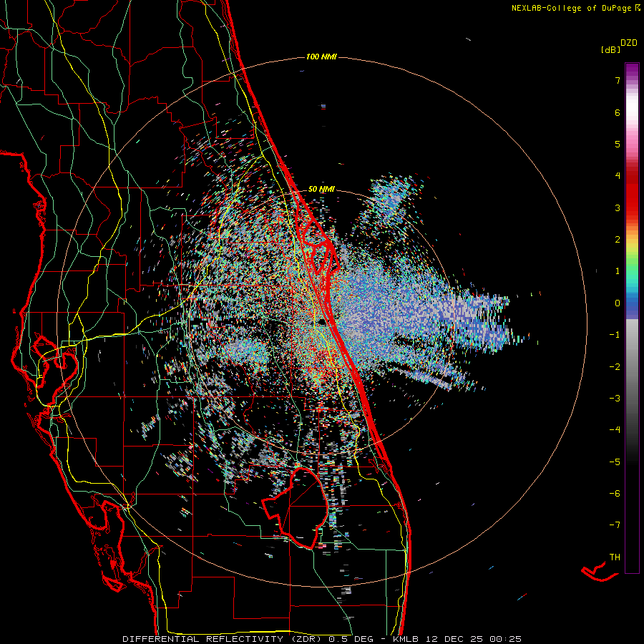
Task: Click the 'KMLB' radar site text
Action: coord(406,639)
